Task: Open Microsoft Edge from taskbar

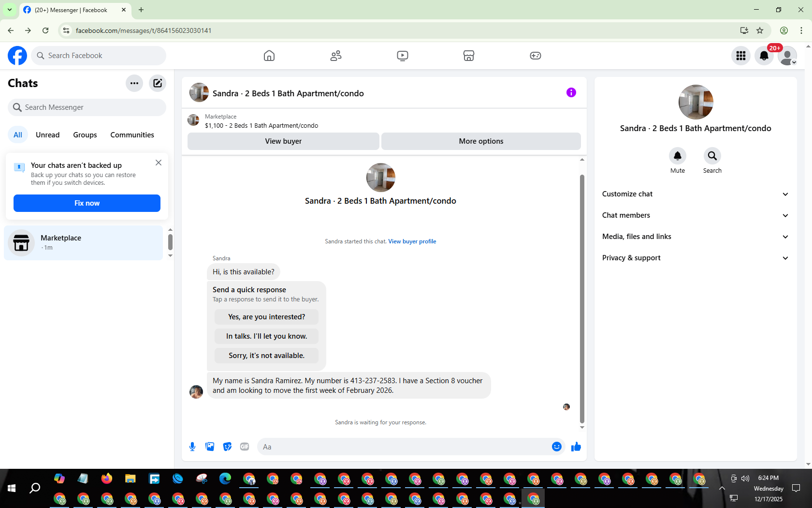Action: (225, 479)
